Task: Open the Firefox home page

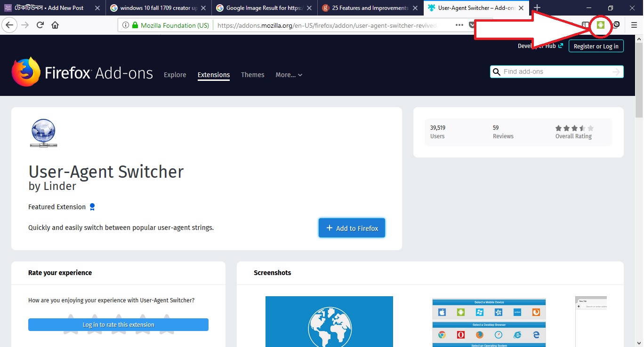Action: coord(55,25)
